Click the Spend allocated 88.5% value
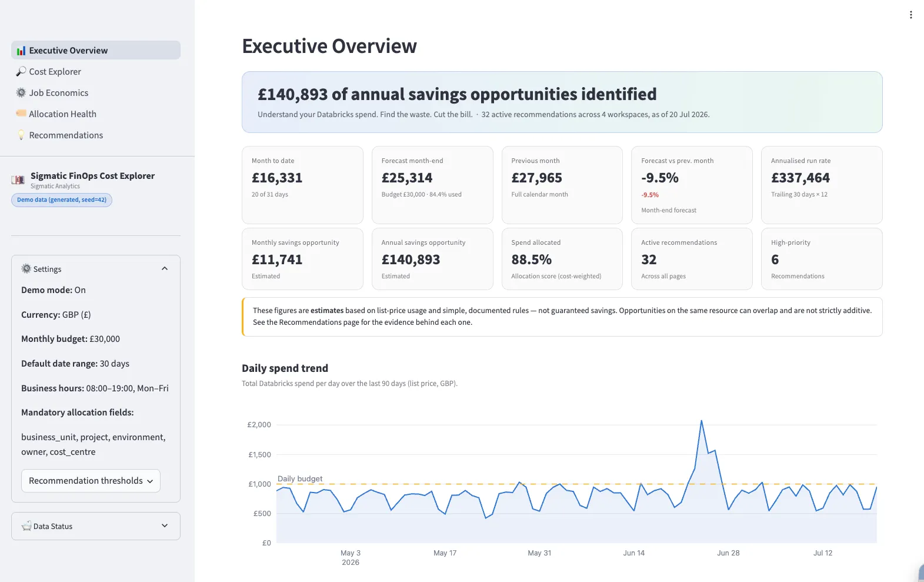 [x=532, y=260]
